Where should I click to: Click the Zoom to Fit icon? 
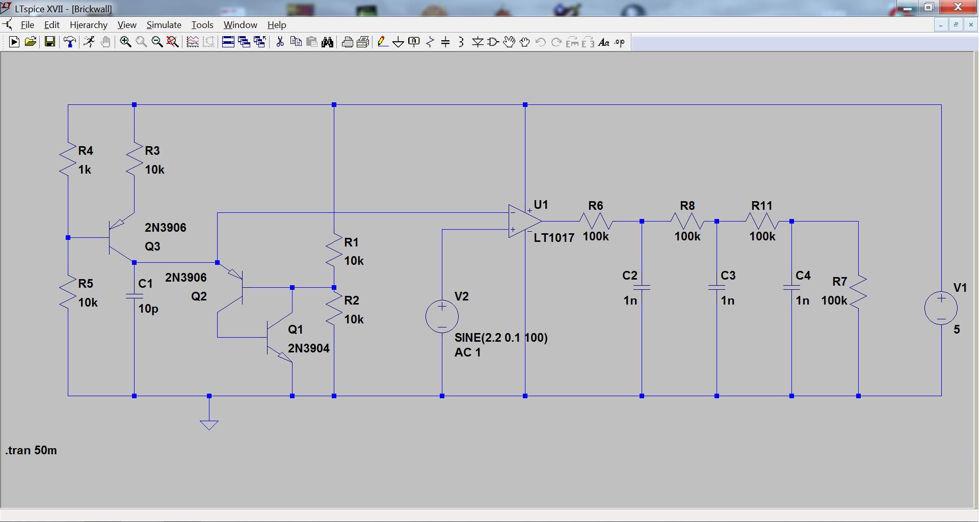[173, 42]
